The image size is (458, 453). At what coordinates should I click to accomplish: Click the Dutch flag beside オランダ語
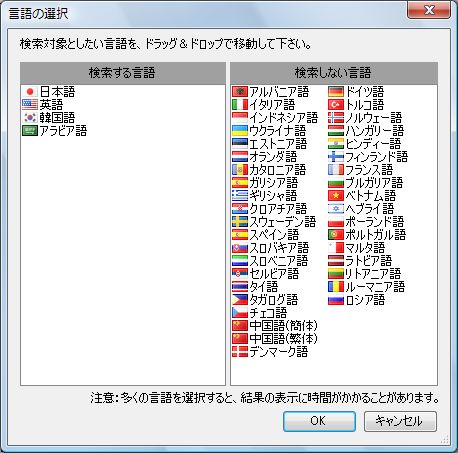240,157
